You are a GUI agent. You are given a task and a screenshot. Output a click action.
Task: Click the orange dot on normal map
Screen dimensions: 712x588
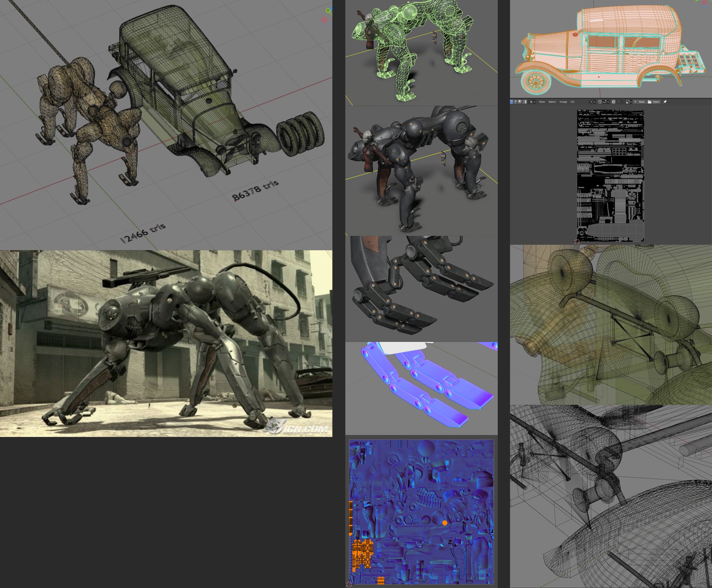pyautogui.click(x=445, y=523)
